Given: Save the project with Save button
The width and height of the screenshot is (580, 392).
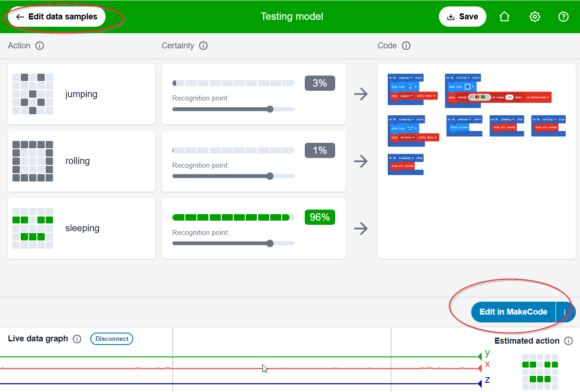Looking at the screenshot, I should 462,17.
